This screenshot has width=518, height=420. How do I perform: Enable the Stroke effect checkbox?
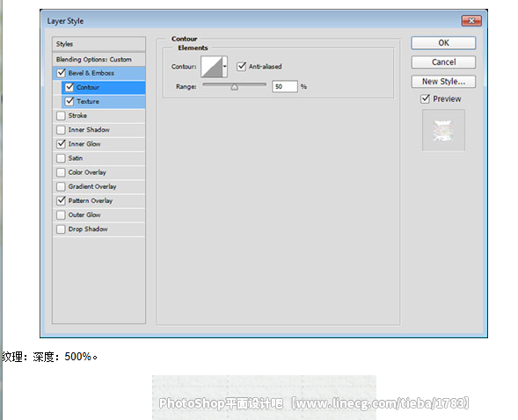coord(61,116)
